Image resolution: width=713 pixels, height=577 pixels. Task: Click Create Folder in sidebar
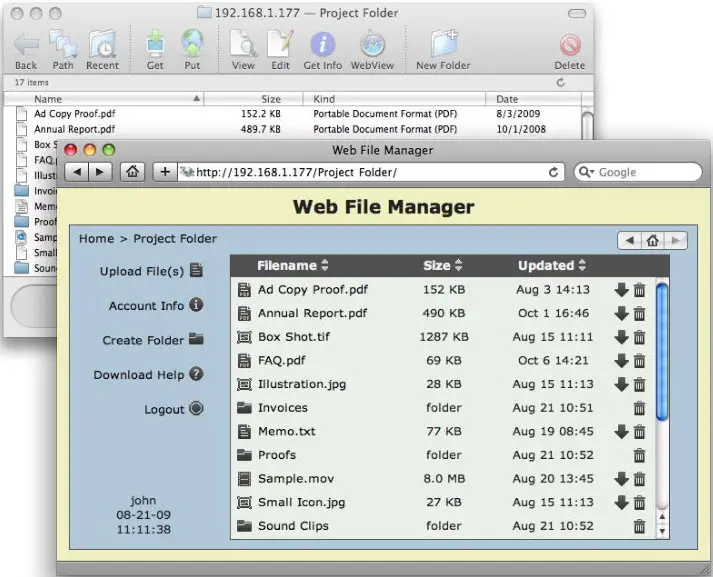tap(153, 340)
